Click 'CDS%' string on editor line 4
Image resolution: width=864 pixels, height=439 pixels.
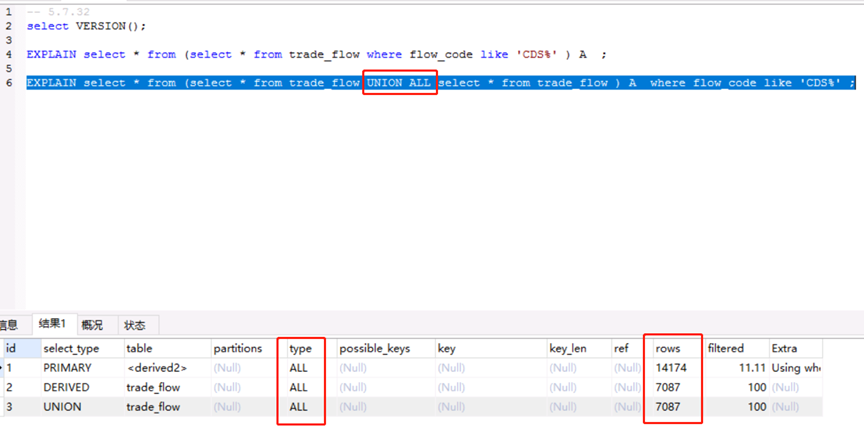point(536,55)
